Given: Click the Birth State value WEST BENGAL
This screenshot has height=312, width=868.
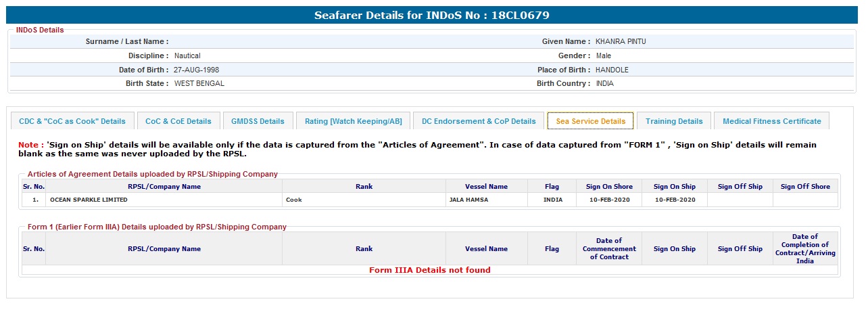Looking at the screenshot, I should tap(199, 84).
